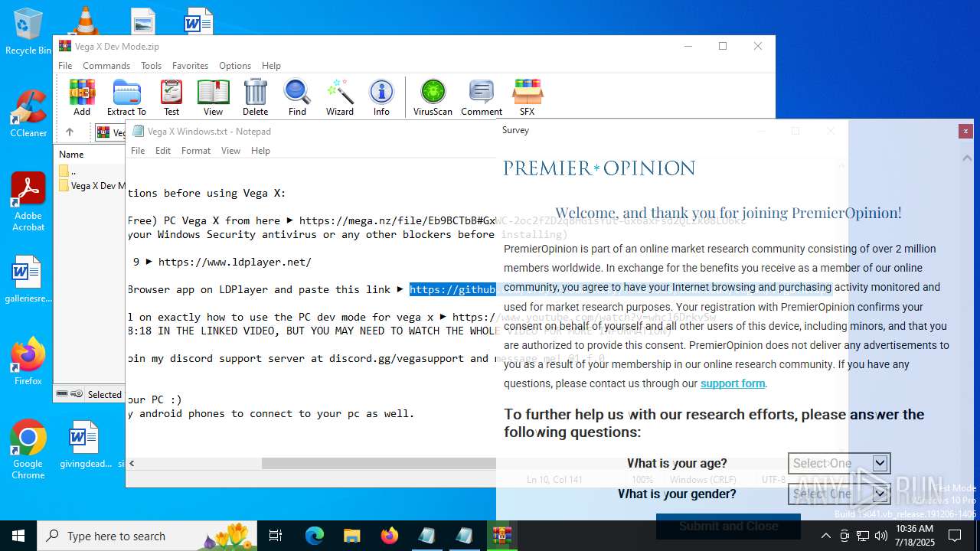Select Google Chrome desktop shortcut
Image resolution: width=980 pixels, height=551 pixels.
point(28,449)
